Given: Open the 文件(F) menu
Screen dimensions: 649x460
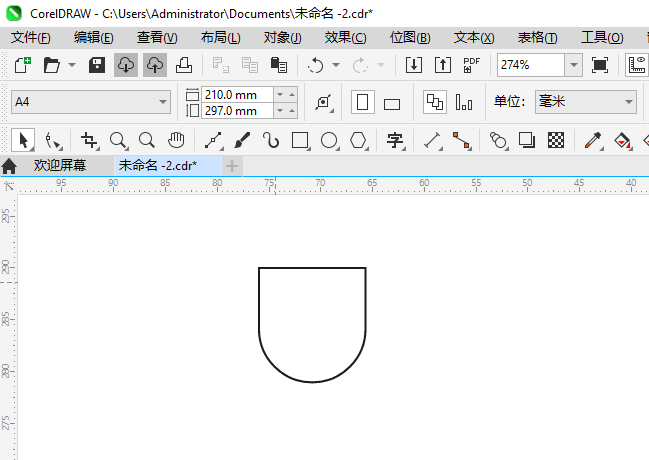Looking at the screenshot, I should coord(31,38).
